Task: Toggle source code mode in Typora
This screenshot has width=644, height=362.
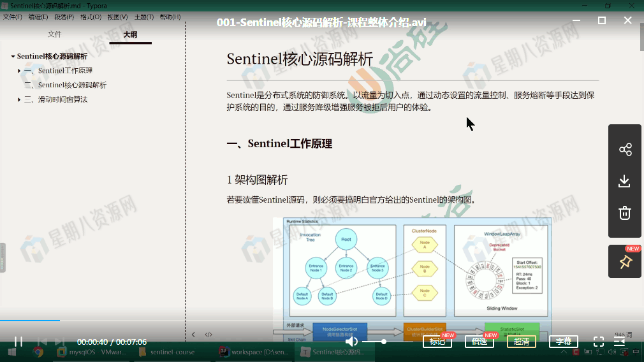Action: pyautogui.click(x=209, y=335)
